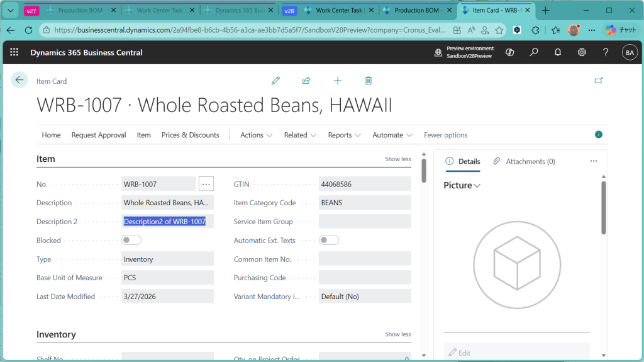
Task: Open the notifications bell
Action: tap(558, 53)
